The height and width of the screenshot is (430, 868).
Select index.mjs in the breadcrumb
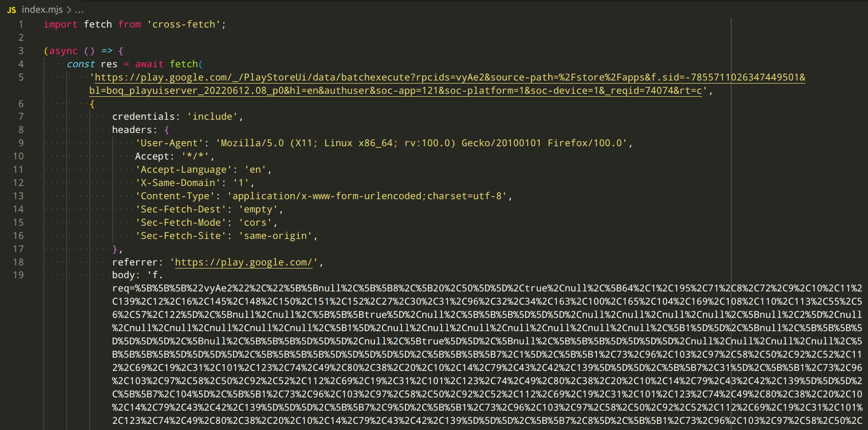[42, 10]
